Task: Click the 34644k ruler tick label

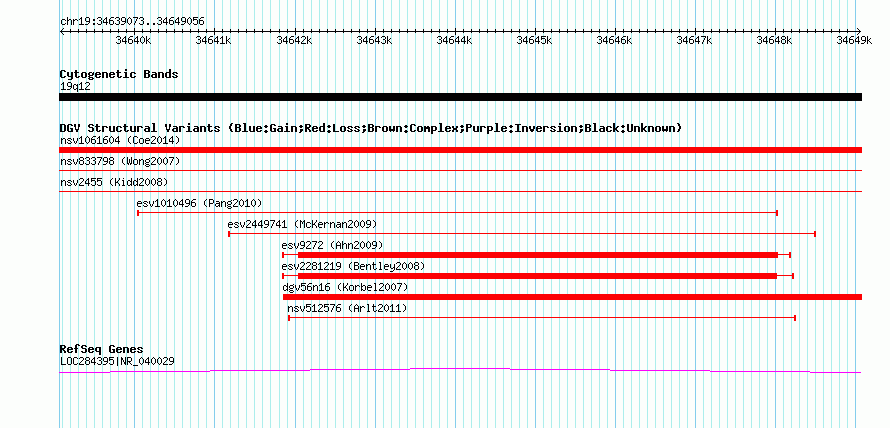Action: (x=454, y=40)
